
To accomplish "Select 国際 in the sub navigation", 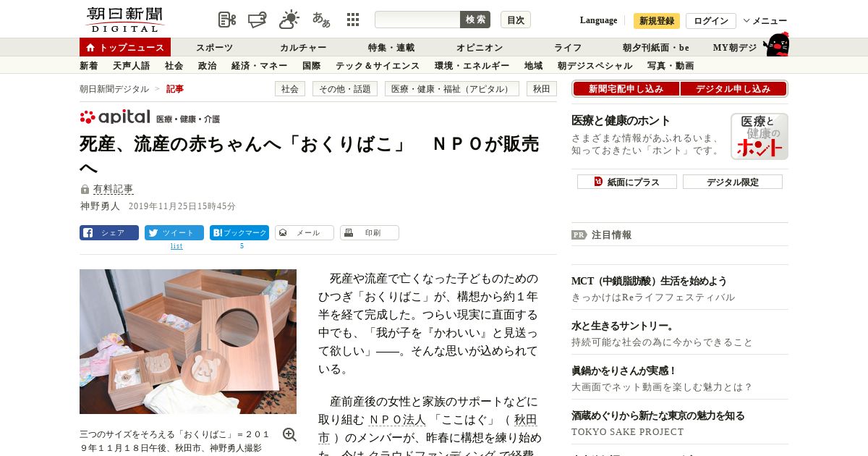I will (312, 65).
